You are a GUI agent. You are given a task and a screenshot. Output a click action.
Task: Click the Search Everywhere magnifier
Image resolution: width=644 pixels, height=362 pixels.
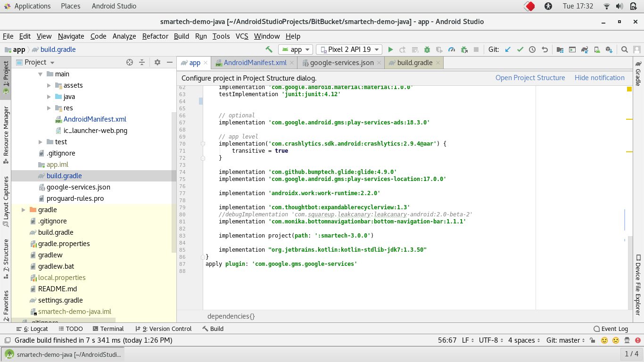click(x=624, y=49)
